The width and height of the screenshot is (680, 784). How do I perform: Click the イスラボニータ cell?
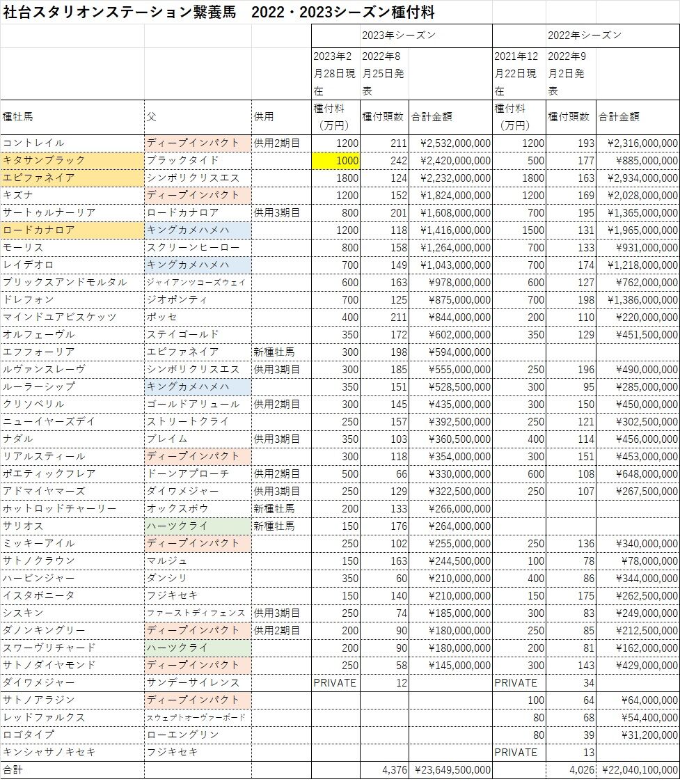(72, 595)
